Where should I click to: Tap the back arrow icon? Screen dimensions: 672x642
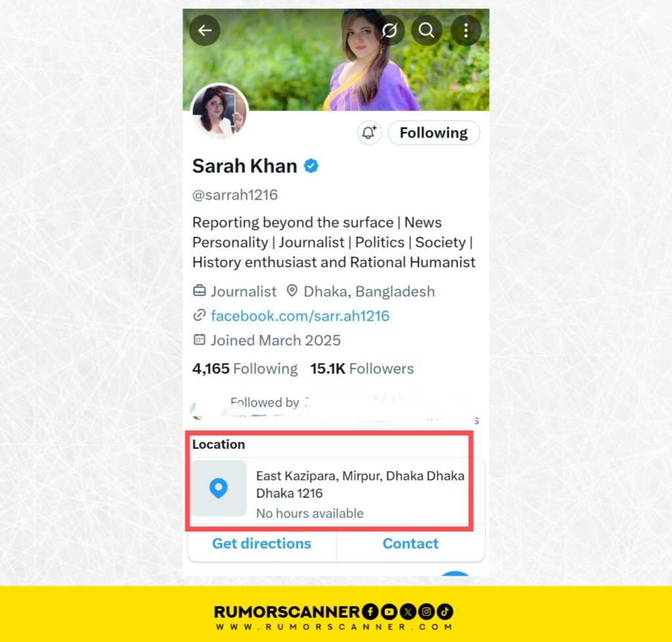coord(205,30)
